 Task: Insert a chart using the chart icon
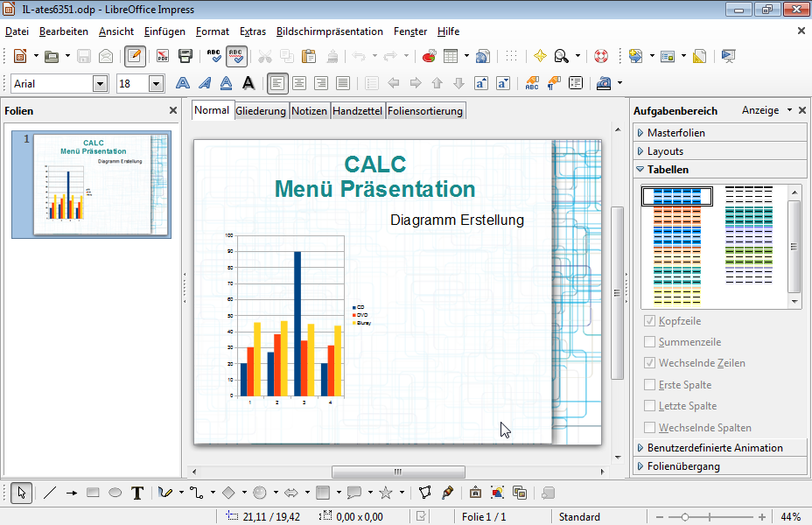coord(429,56)
